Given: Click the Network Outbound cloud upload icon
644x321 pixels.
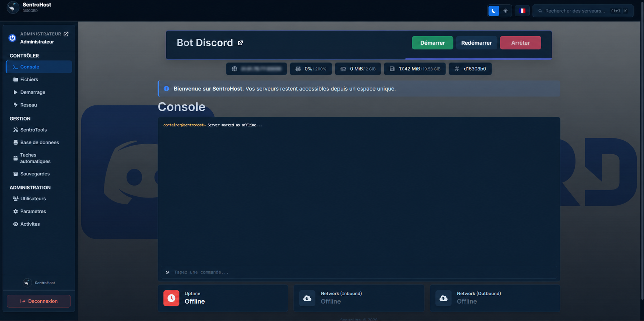Looking at the screenshot, I should pyautogui.click(x=443, y=298).
